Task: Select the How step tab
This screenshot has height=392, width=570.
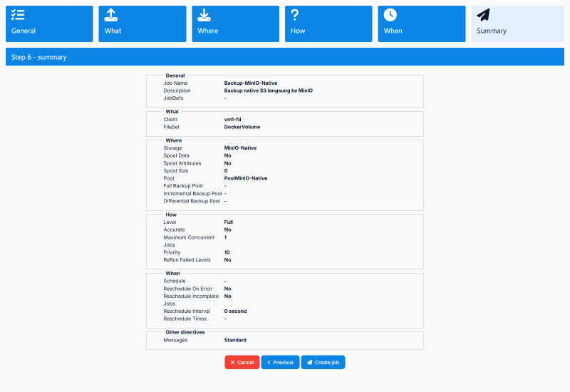Action: pyautogui.click(x=328, y=24)
